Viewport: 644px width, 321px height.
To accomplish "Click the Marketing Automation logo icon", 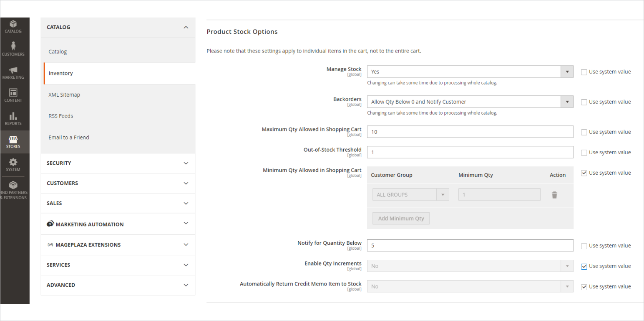I will (50, 224).
